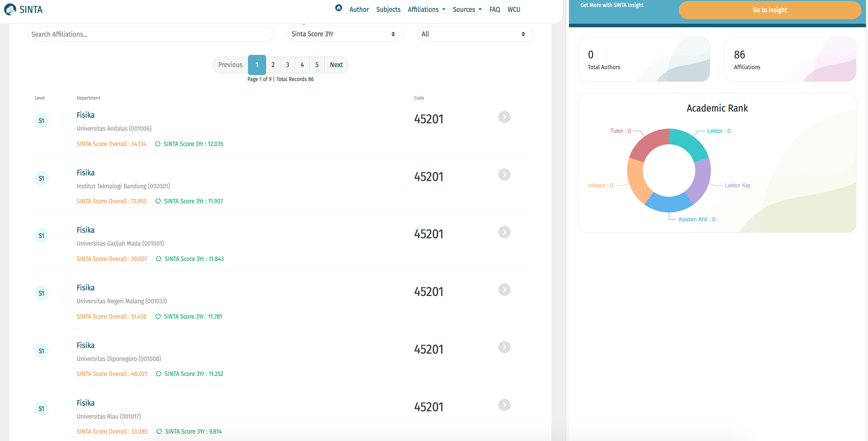This screenshot has width=868, height=441.
Task: Click 'Universitas Riau (001017)' text
Action: pos(109,417)
